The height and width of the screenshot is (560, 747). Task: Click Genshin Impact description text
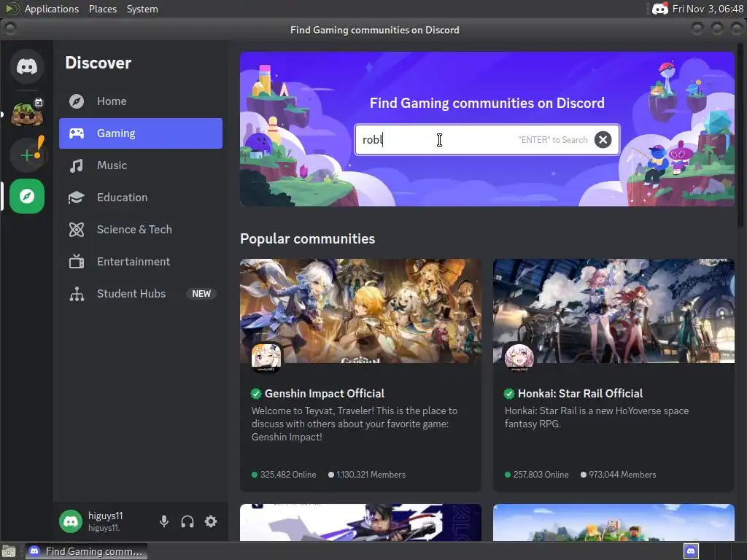tap(355, 424)
